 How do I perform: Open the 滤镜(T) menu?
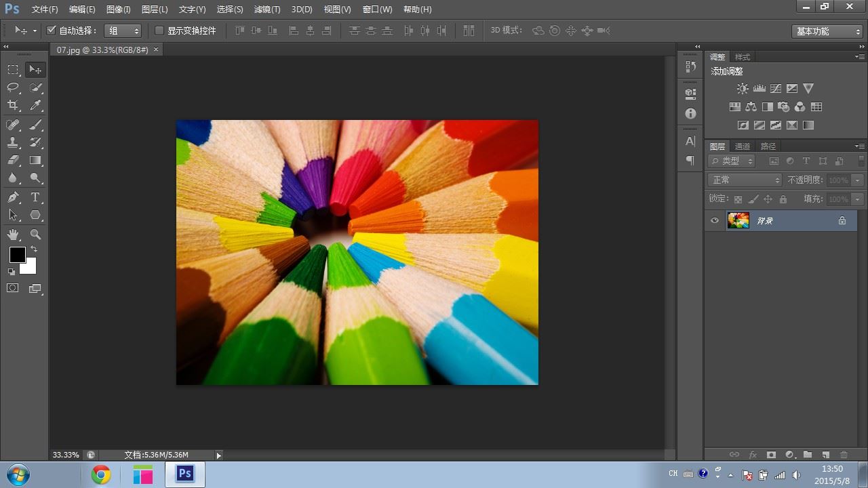click(267, 9)
